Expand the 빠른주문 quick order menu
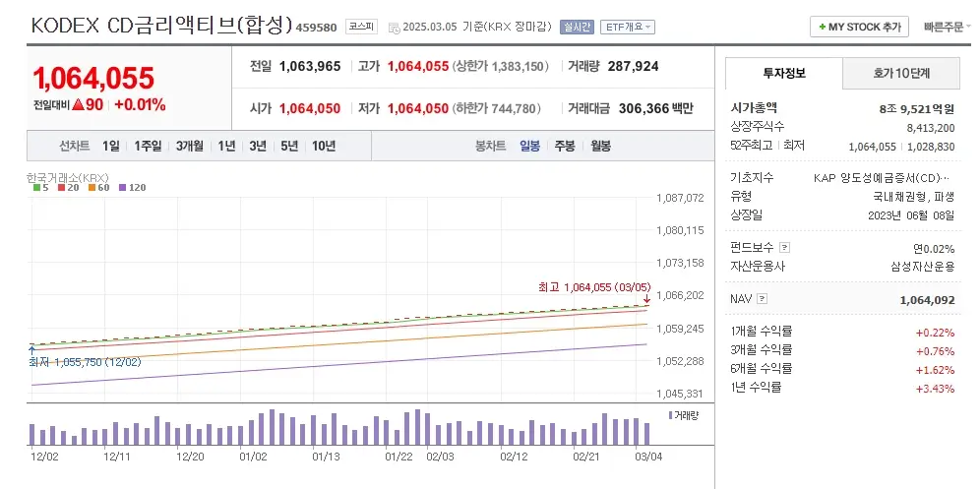980x489 pixels. tap(947, 28)
